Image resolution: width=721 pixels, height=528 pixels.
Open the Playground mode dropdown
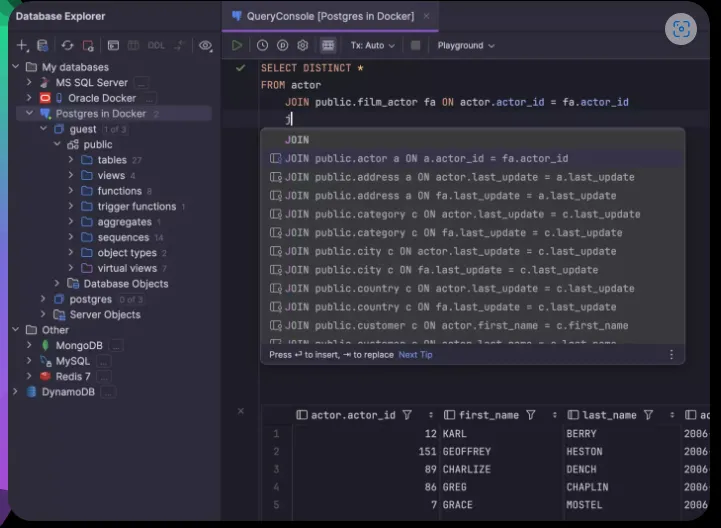point(466,46)
